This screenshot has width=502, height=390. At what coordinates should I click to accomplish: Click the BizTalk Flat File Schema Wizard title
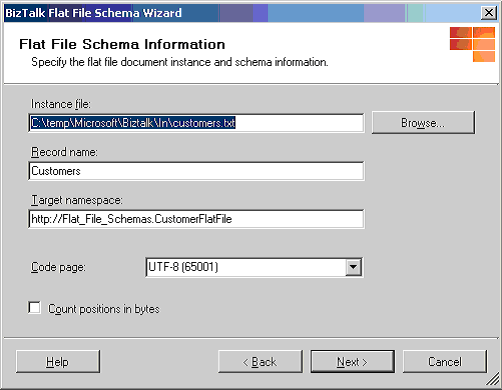tap(93, 13)
